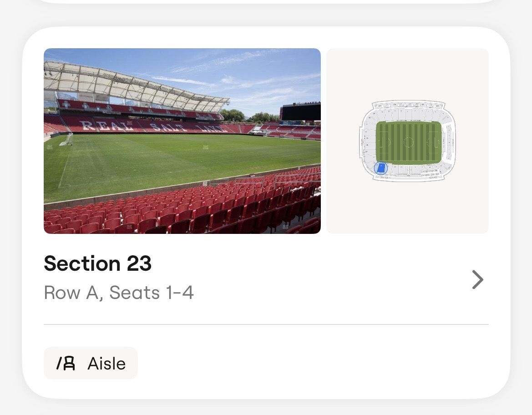Click the center circle on the map pitch
This screenshot has height=415, width=532.
click(x=408, y=142)
